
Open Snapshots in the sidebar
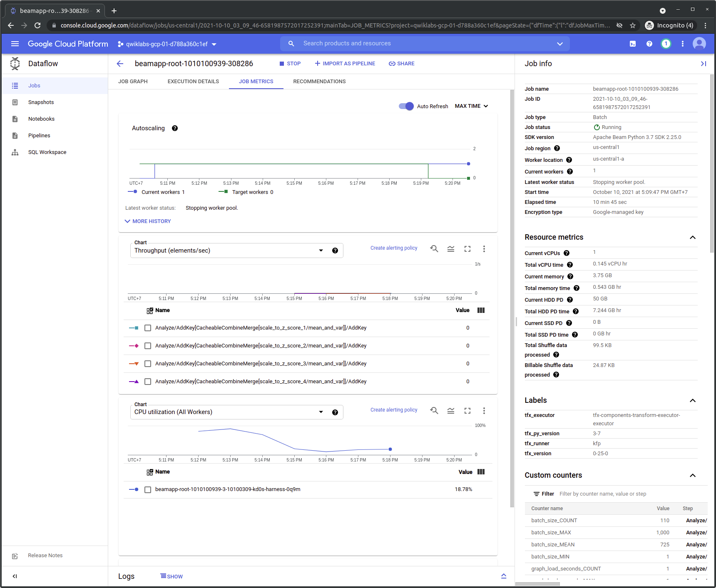click(55, 102)
